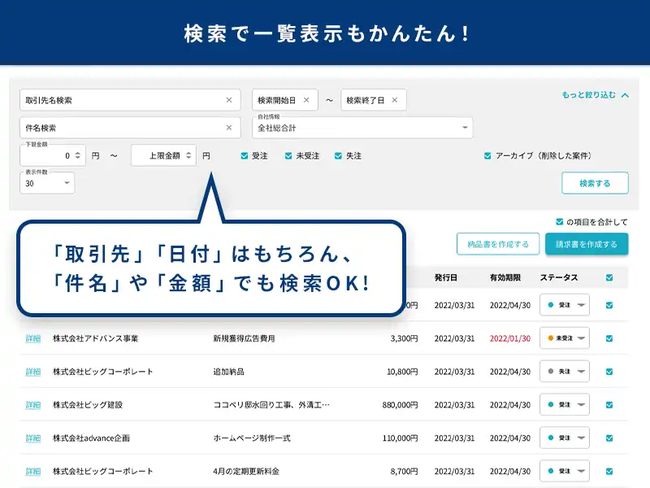Open status dropdown for 新規獲得広告費用 row
The height and width of the screenshot is (488, 650).
(566, 339)
